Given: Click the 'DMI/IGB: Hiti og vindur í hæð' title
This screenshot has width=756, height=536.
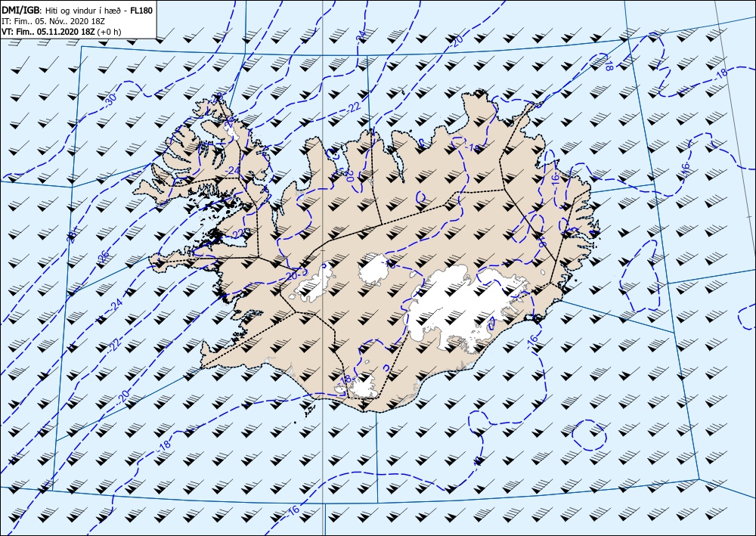Looking at the screenshot, I should pyautogui.click(x=62, y=10).
